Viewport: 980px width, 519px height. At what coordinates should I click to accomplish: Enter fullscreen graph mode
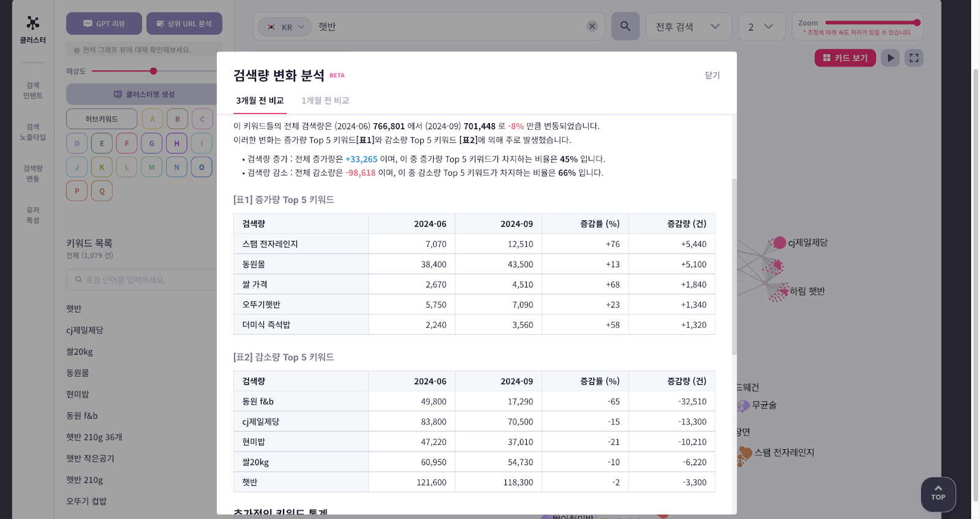pyautogui.click(x=914, y=58)
